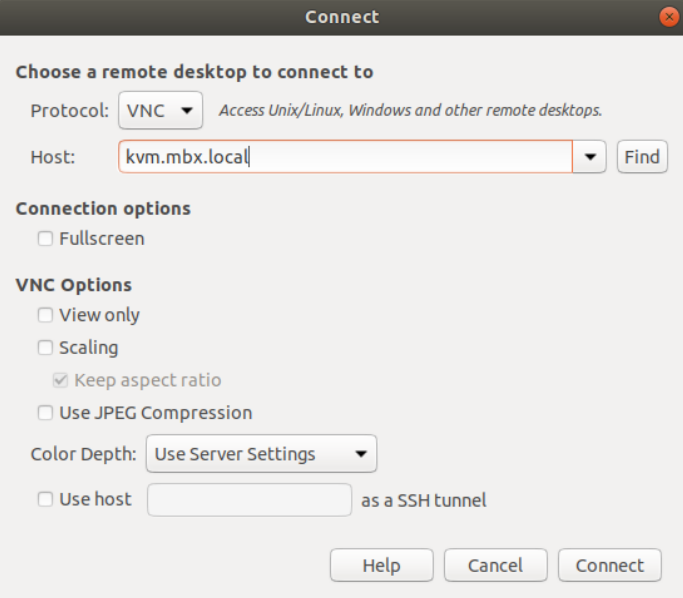
Task: Close the Connect dialog with the red X
Action: 669,17
